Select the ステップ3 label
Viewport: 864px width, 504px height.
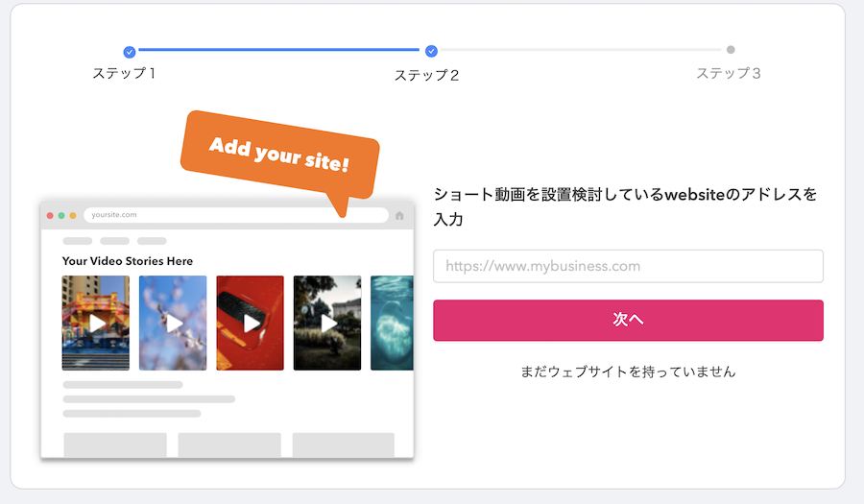pyautogui.click(x=729, y=73)
